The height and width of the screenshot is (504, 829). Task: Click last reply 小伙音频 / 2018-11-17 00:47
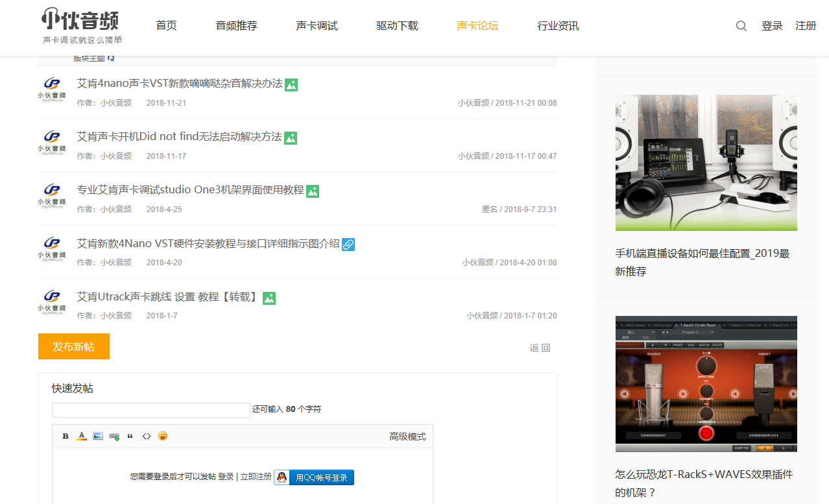(507, 156)
